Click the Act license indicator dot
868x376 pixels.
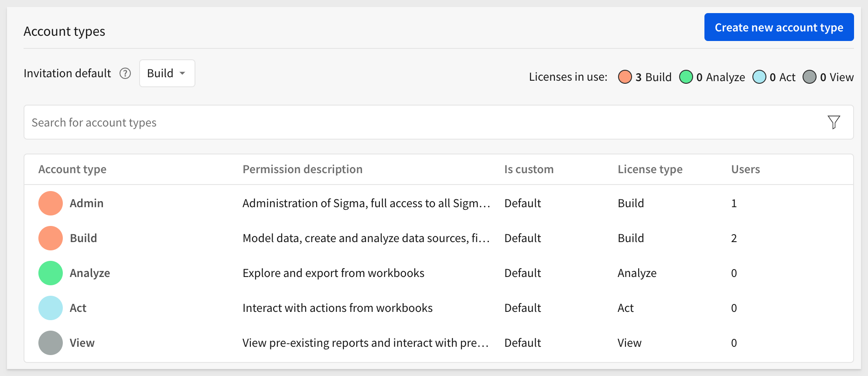(759, 77)
